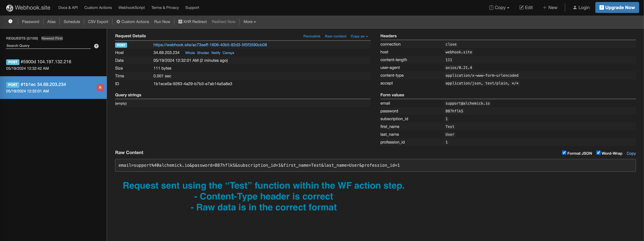This screenshot has height=241, width=644.
Task: Open the Schedule option
Action: click(72, 22)
